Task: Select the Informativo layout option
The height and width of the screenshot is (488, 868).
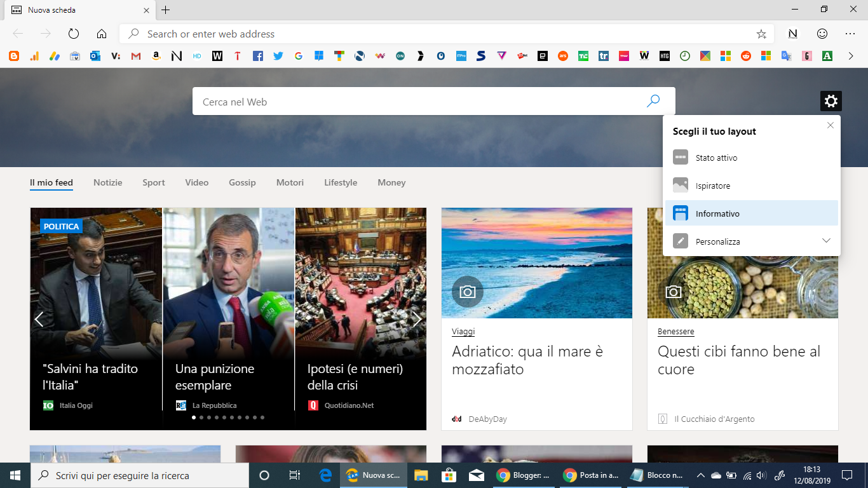Action: pyautogui.click(x=718, y=213)
